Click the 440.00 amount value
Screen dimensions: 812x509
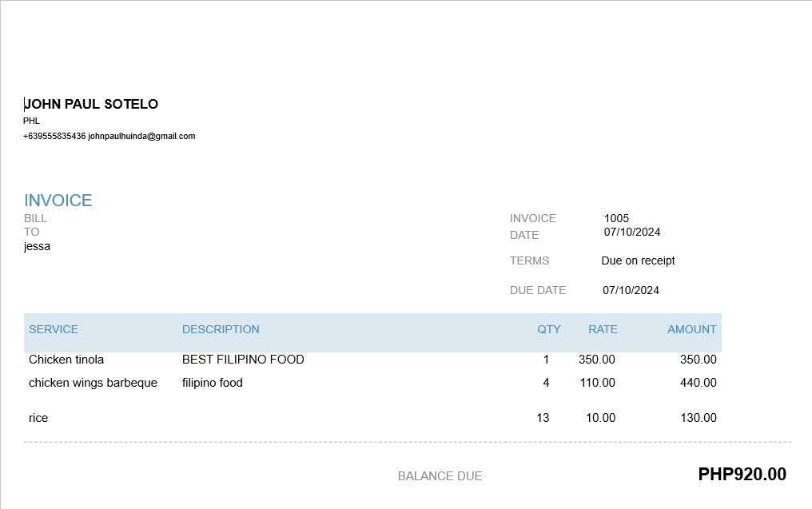(x=698, y=383)
